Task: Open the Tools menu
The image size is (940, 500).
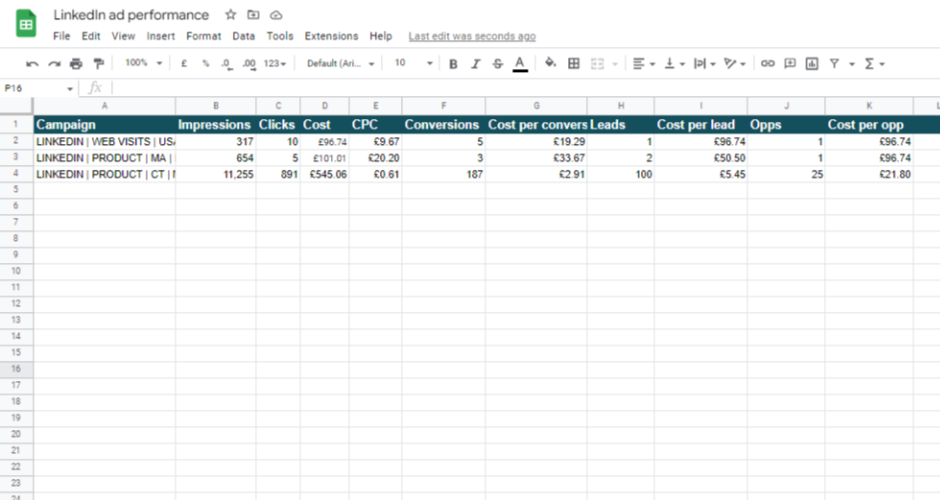Action: 280,36
